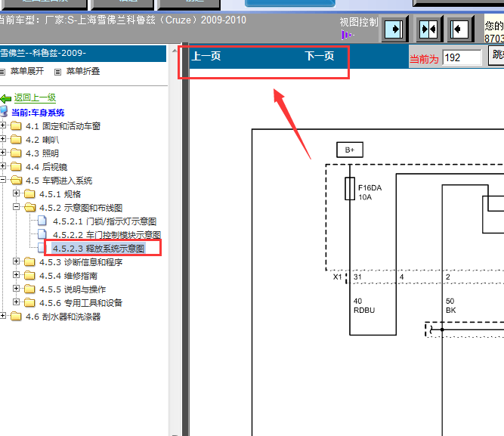Click the 4.4 mirror folder icon
This screenshot has width=504, height=436.
[16, 166]
